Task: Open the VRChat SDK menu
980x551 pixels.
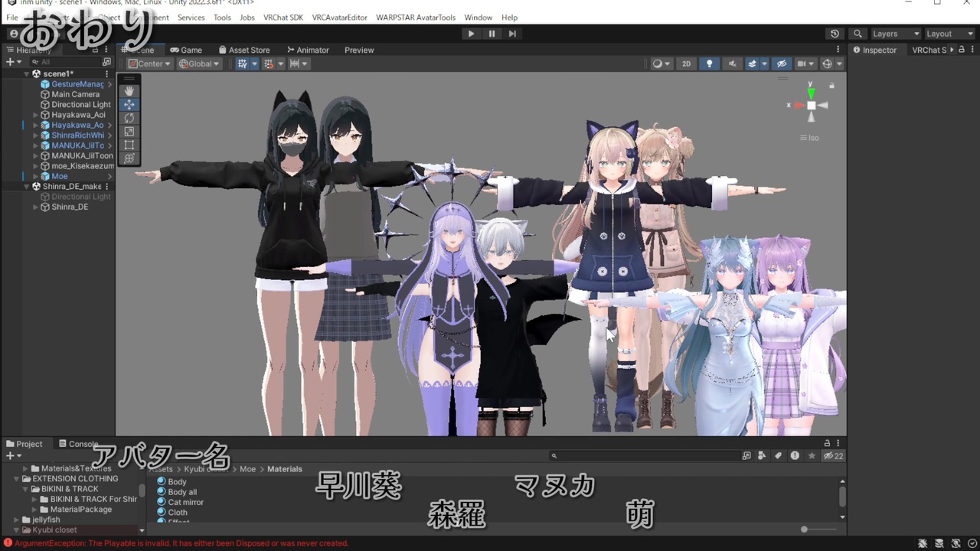Action: tap(283, 18)
